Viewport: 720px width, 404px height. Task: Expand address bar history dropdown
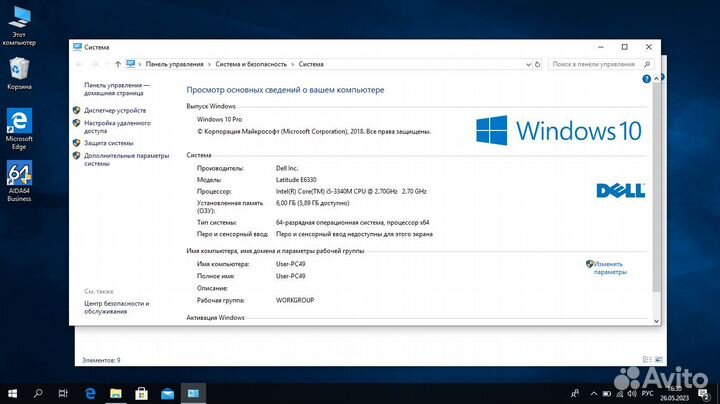(528, 65)
